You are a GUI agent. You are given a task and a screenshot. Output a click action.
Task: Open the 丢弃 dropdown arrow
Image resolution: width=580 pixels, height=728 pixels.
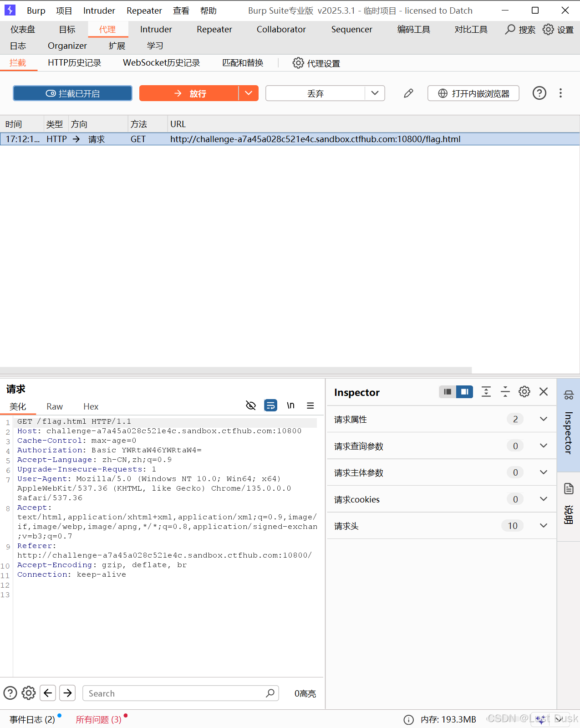click(x=375, y=93)
